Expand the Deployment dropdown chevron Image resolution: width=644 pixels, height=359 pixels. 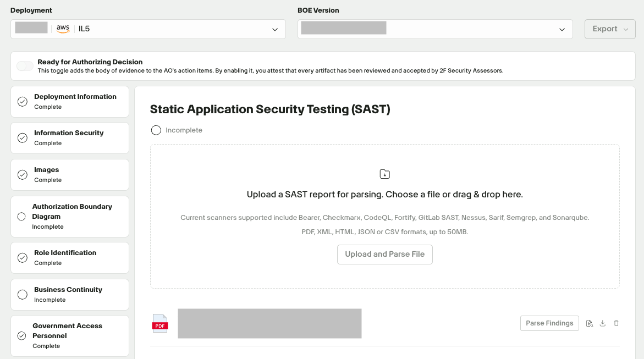[x=275, y=29]
